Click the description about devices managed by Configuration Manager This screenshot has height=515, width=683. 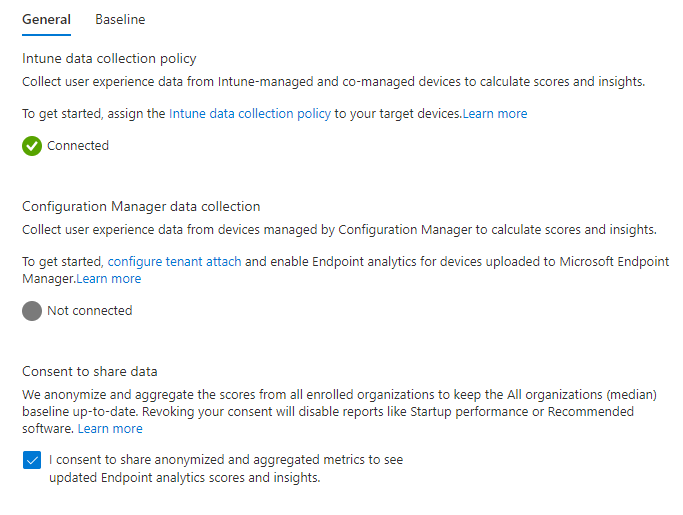click(x=339, y=229)
